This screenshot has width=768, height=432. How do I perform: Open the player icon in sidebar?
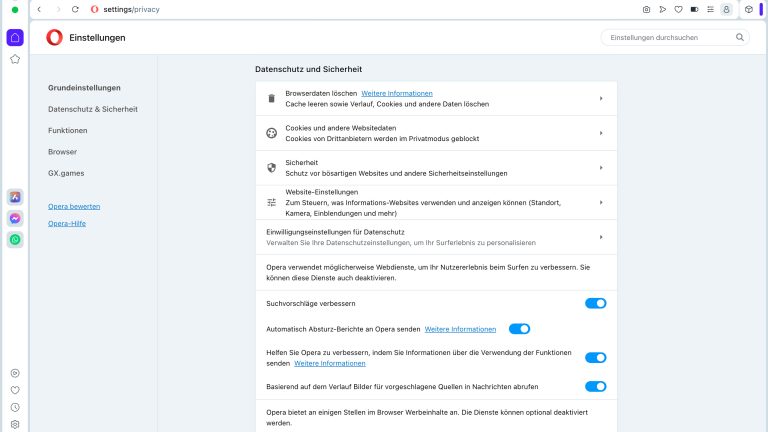[15, 373]
